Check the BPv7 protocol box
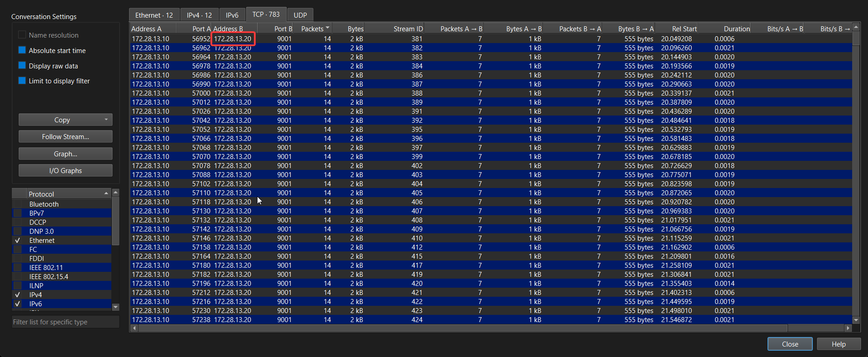The height and width of the screenshot is (357, 868). click(x=18, y=213)
